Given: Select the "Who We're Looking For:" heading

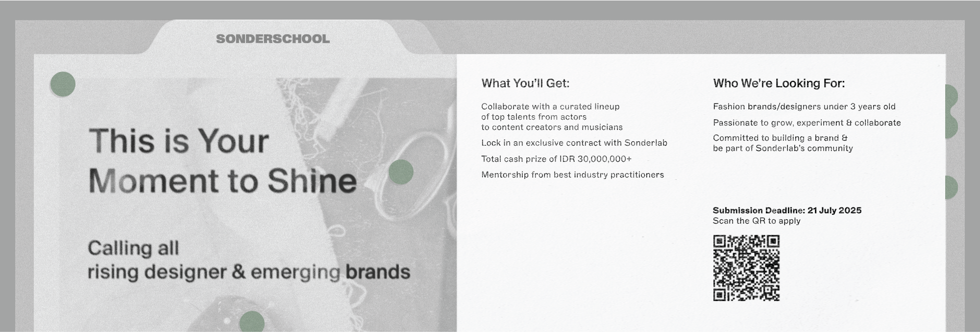Looking at the screenshot, I should (x=779, y=83).
